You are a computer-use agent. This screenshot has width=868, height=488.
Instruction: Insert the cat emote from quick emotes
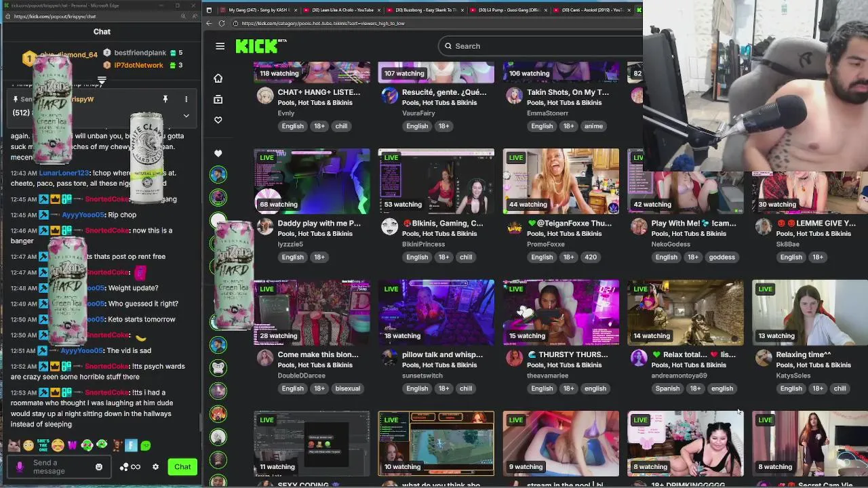(13, 445)
